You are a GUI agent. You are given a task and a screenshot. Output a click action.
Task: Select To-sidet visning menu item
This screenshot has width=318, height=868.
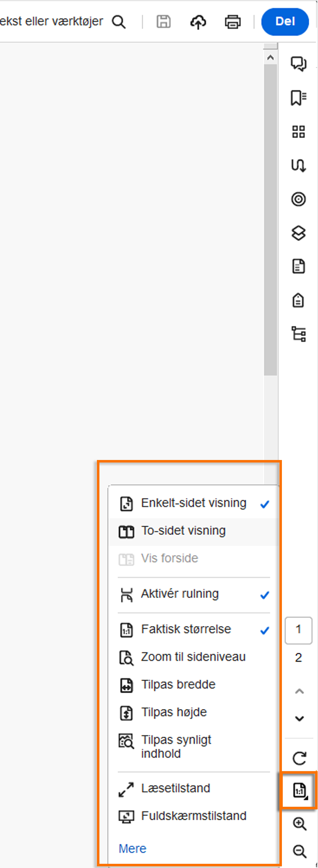point(183,531)
